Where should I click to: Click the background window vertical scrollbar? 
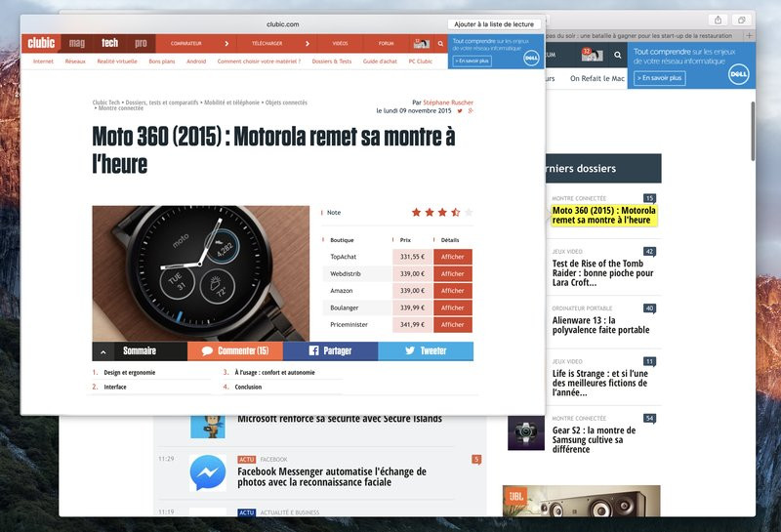point(753,132)
